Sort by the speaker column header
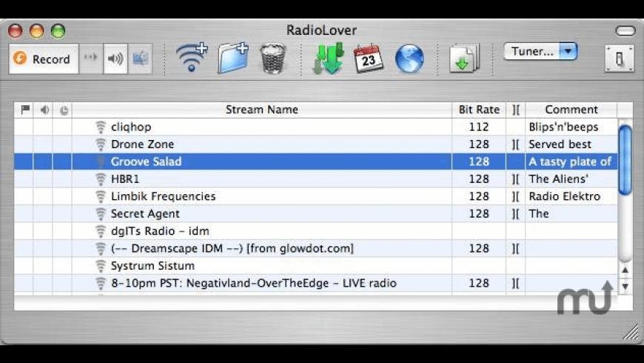 point(44,110)
